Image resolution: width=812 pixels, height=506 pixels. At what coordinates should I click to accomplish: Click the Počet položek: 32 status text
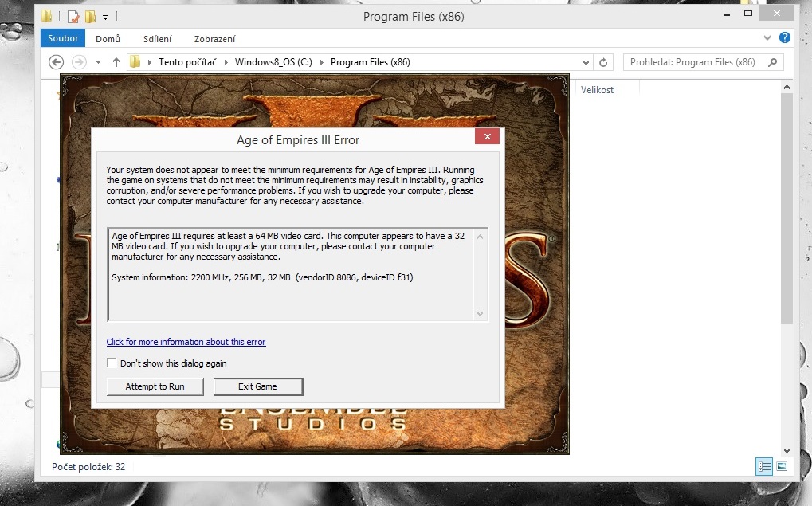point(88,467)
